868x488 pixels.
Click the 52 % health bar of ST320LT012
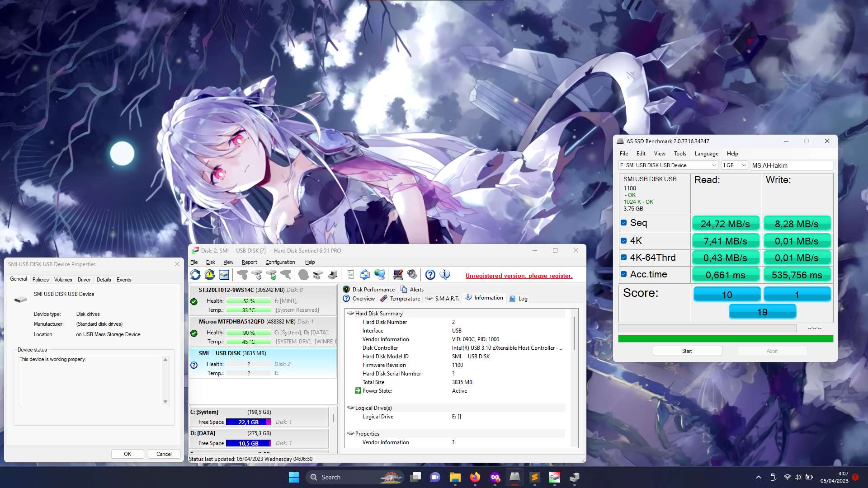pyautogui.click(x=249, y=301)
